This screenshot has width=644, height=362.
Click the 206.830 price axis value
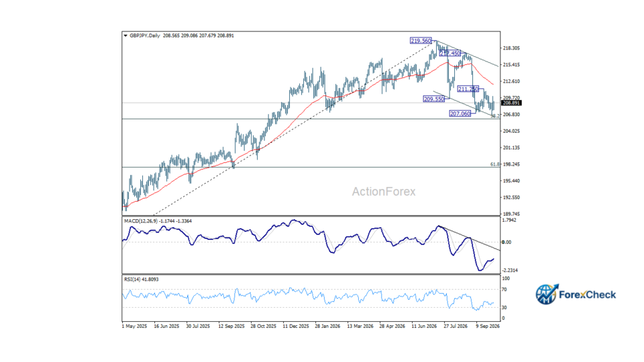click(x=511, y=115)
